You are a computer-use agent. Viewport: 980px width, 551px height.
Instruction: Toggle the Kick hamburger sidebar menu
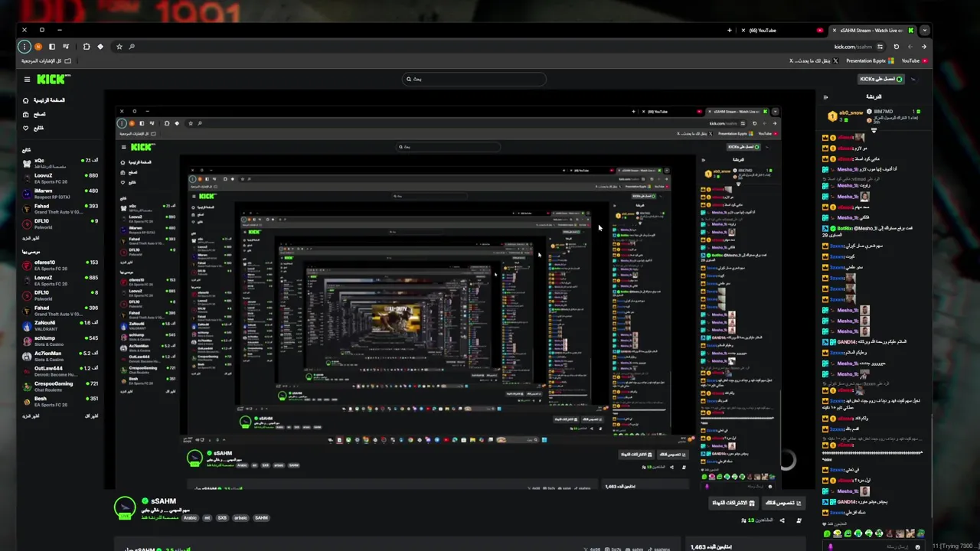click(27, 79)
